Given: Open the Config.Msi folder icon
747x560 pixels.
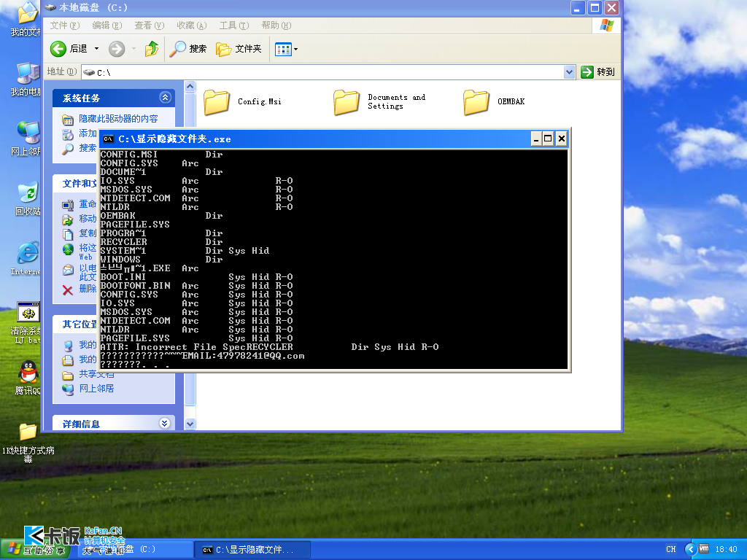Looking at the screenshot, I should tap(217, 102).
